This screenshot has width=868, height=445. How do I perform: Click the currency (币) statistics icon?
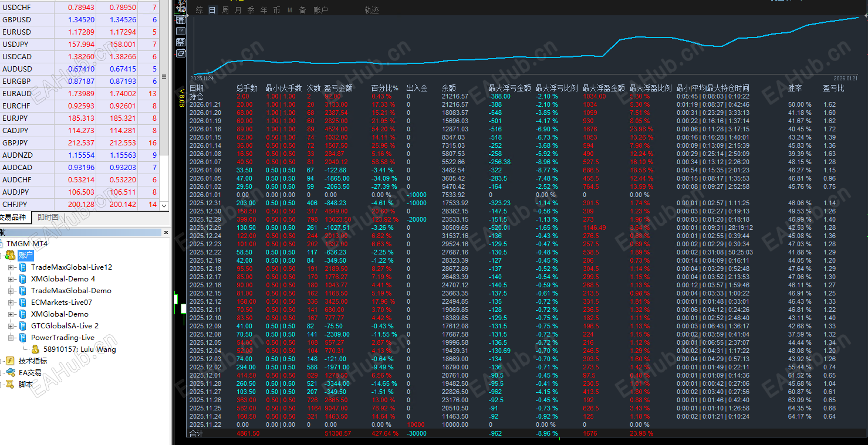tap(276, 9)
